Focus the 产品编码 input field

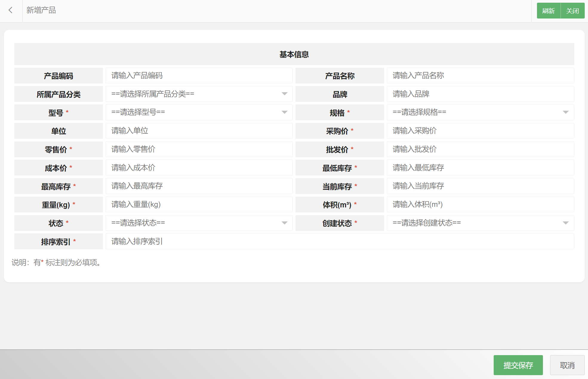pyautogui.click(x=199, y=76)
